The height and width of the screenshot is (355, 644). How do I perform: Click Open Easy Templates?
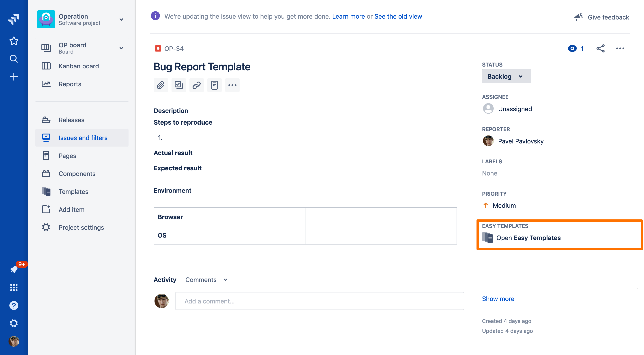point(528,238)
